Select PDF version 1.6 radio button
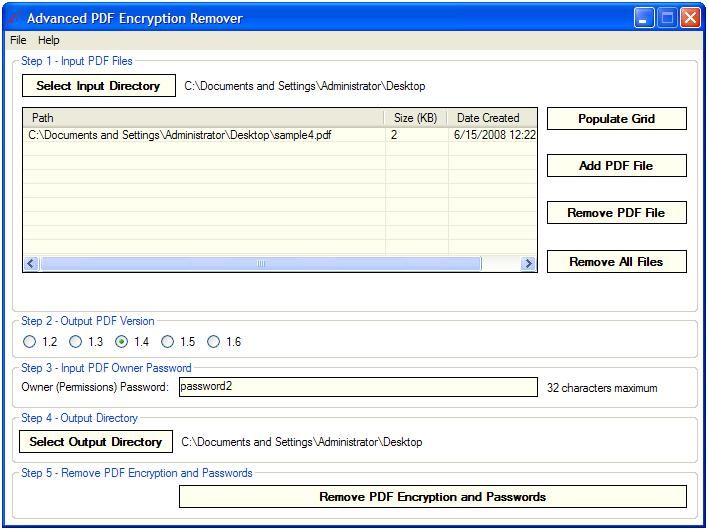 [214, 342]
